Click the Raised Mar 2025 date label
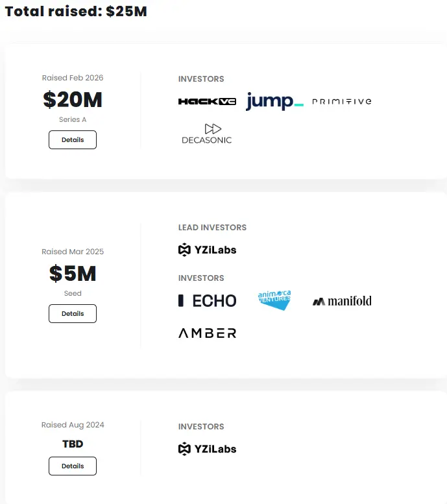The image size is (447, 504). click(x=73, y=252)
